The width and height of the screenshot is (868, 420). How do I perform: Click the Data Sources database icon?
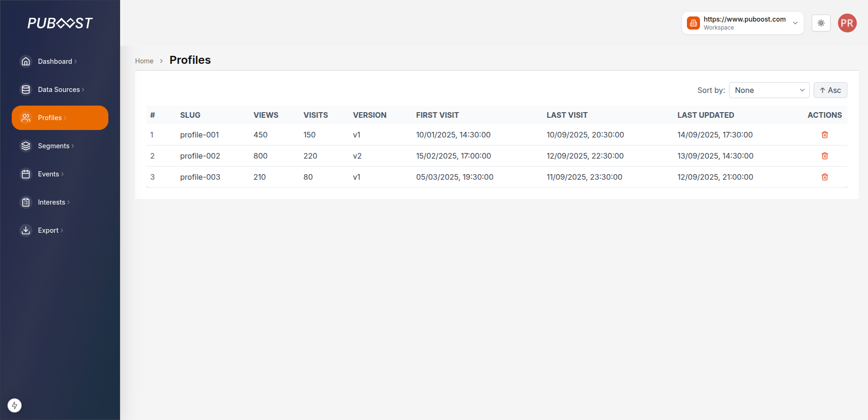click(x=26, y=90)
